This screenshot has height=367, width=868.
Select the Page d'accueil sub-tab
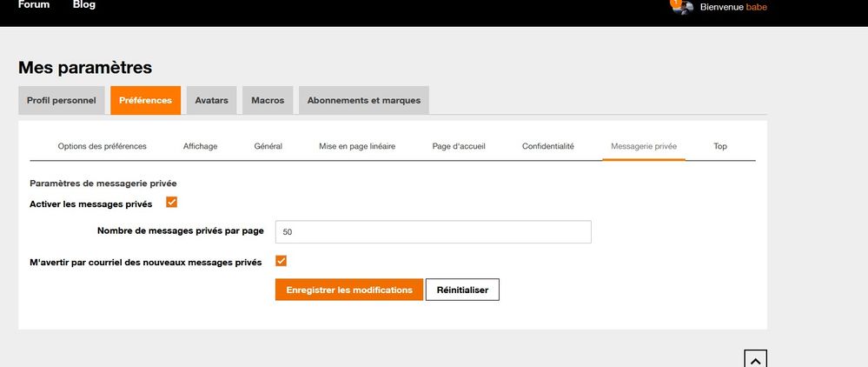pyautogui.click(x=458, y=146)
